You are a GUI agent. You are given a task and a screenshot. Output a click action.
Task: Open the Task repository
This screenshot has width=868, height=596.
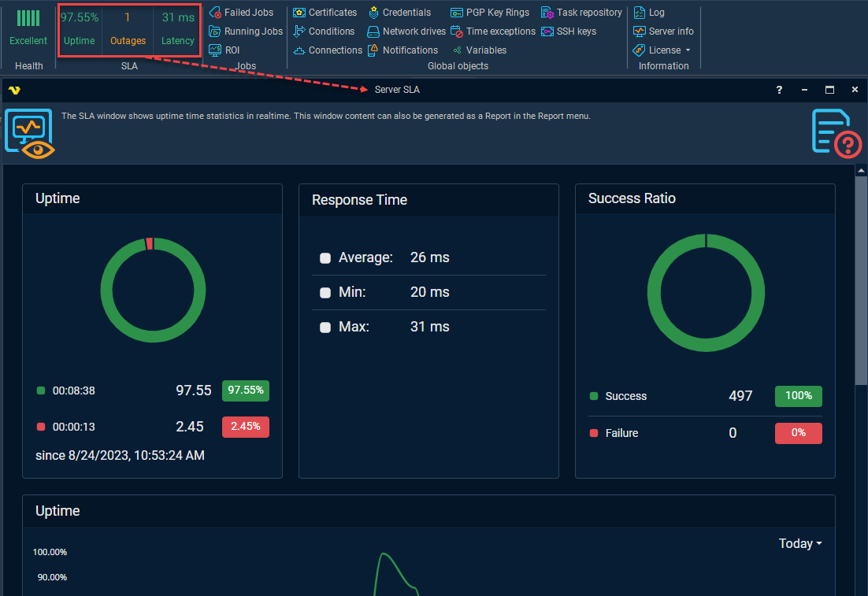point(547,13)
